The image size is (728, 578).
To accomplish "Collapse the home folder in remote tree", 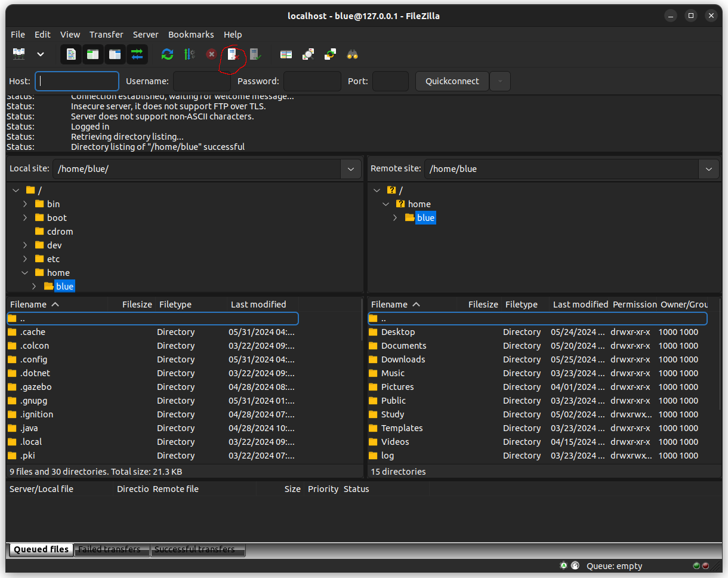I will [386, 204].
